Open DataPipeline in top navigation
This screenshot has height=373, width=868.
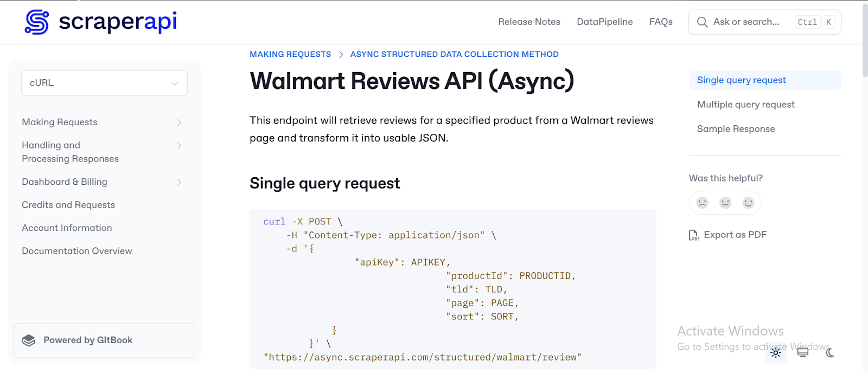605,22
